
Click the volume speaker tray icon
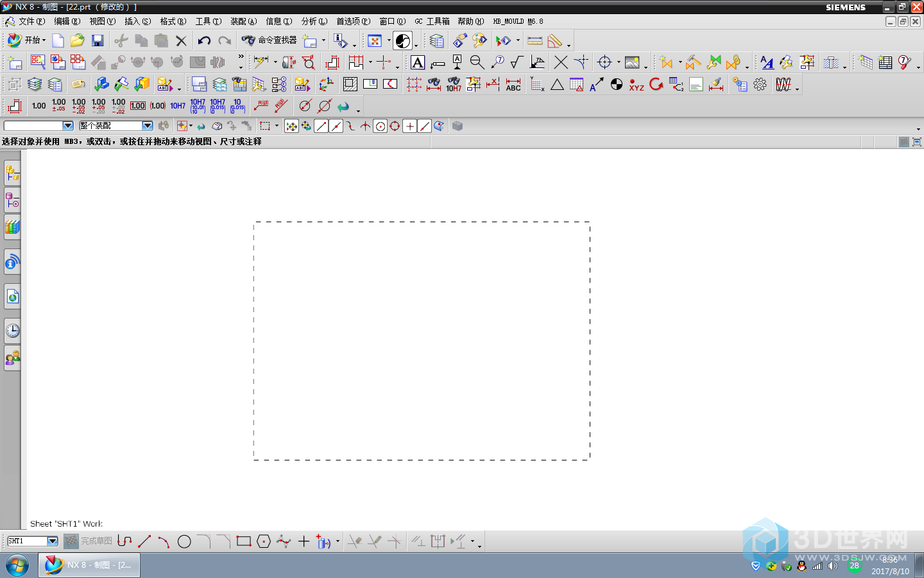pos(833,566)
